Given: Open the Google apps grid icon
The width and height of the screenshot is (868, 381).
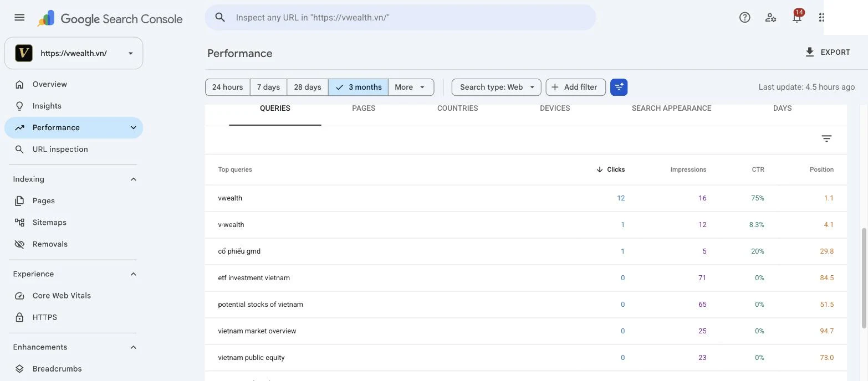Looking at the screenshot, I should [x=821, y=17].
